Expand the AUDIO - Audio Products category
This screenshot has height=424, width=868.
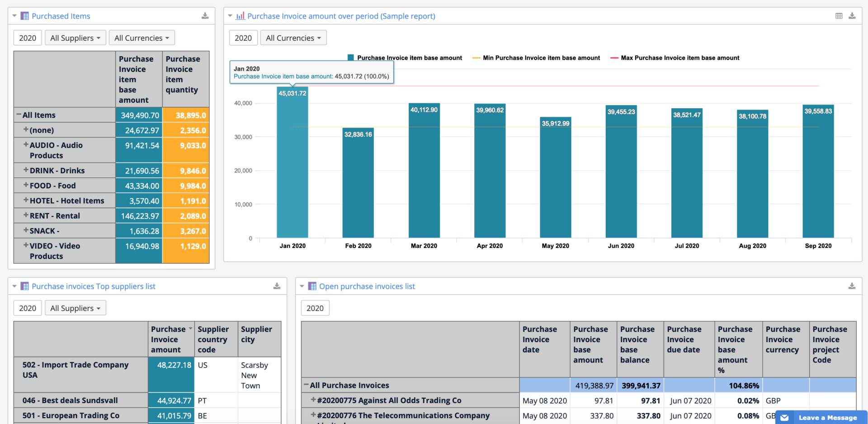pos(26,144)
